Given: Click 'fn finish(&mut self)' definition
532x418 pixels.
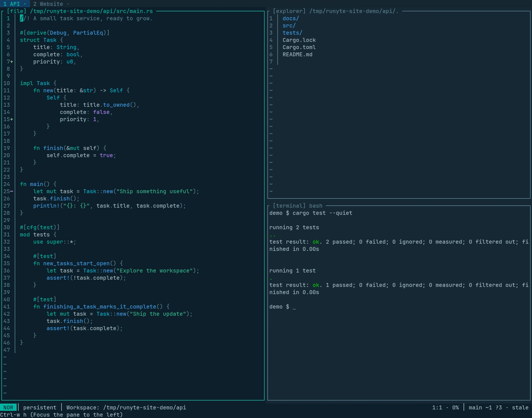Looking at the screenshot, I should click(x=70, y=148).
